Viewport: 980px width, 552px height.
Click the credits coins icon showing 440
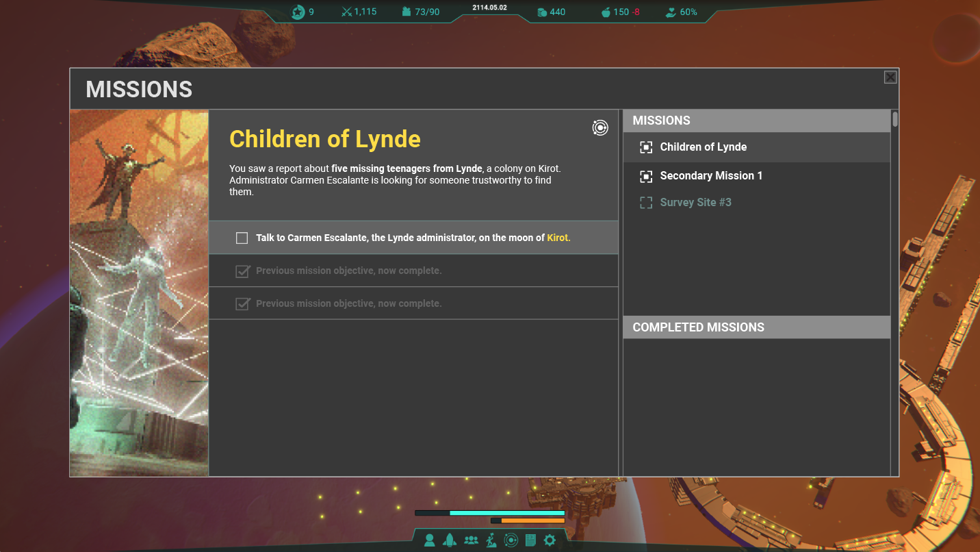542,12
